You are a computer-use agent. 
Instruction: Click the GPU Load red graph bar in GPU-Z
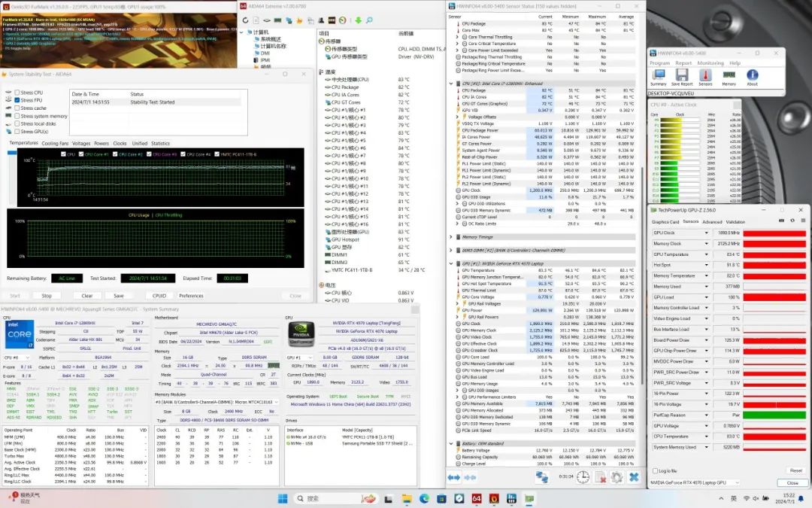click(x=774, y=297)
